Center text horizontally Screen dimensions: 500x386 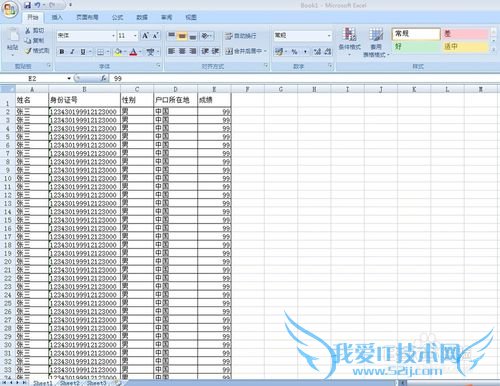(x=182, y=51)
